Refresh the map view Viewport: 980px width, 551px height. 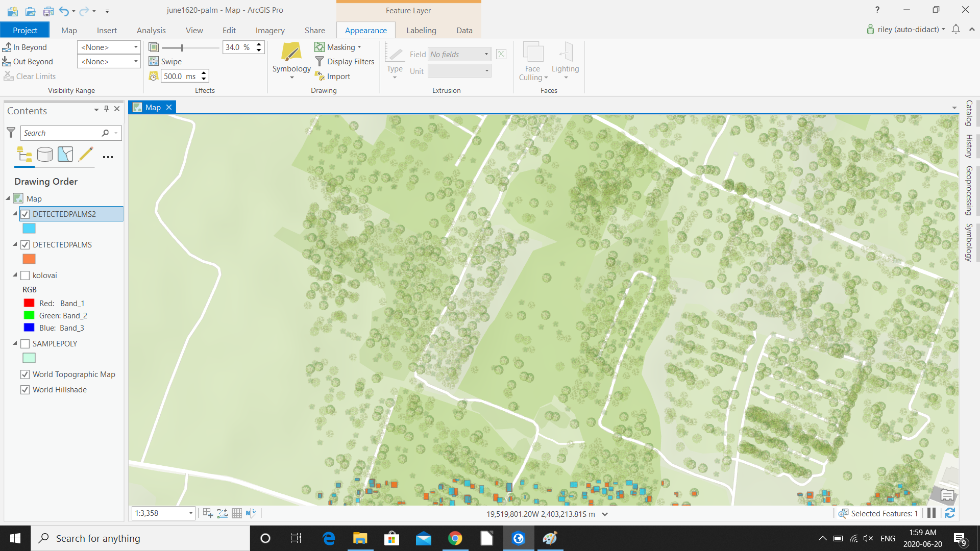pyautogui.click(x=950, y=513)
